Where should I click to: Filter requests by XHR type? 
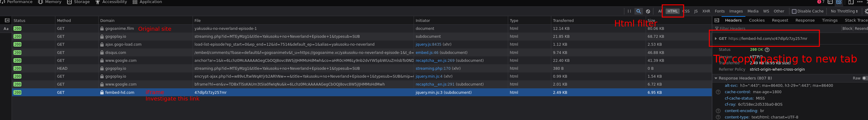click(706, 11)
